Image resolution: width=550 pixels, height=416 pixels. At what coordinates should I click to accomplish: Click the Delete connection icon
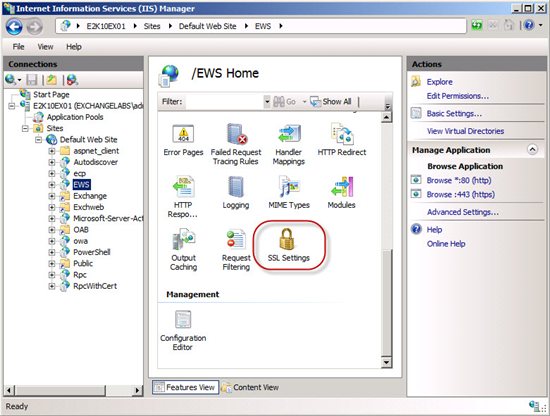(x=72, y=80)
